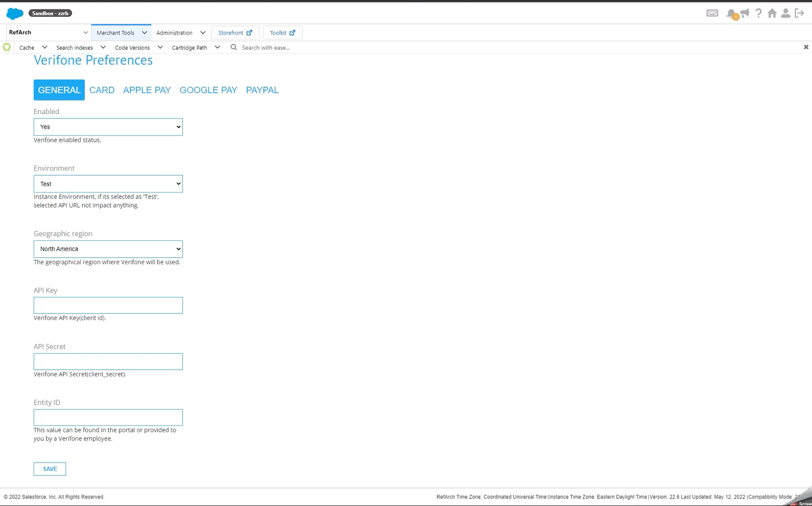Click the SAVE button
This screenshot has width=812, height=506.
[x=50, y=469]
